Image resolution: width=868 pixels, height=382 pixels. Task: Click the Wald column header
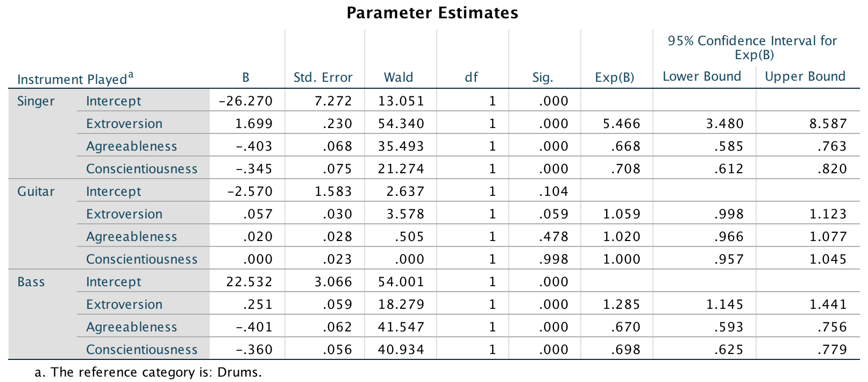(399, 77)
